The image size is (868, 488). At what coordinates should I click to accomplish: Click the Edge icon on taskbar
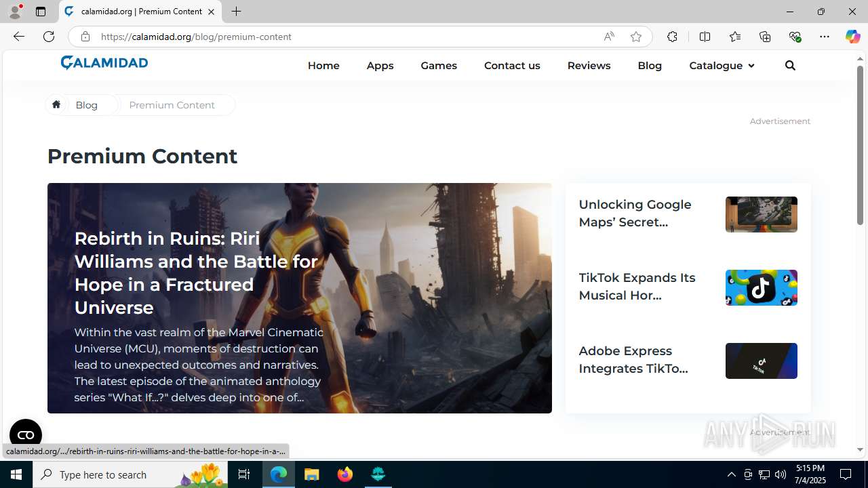[279, 474]
